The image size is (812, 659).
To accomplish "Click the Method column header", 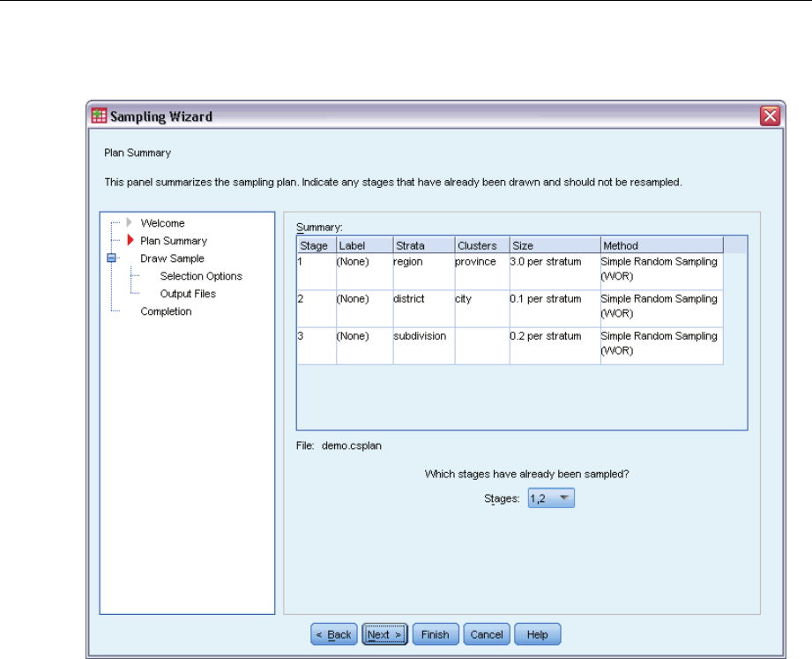I will [x=662, y=245].
